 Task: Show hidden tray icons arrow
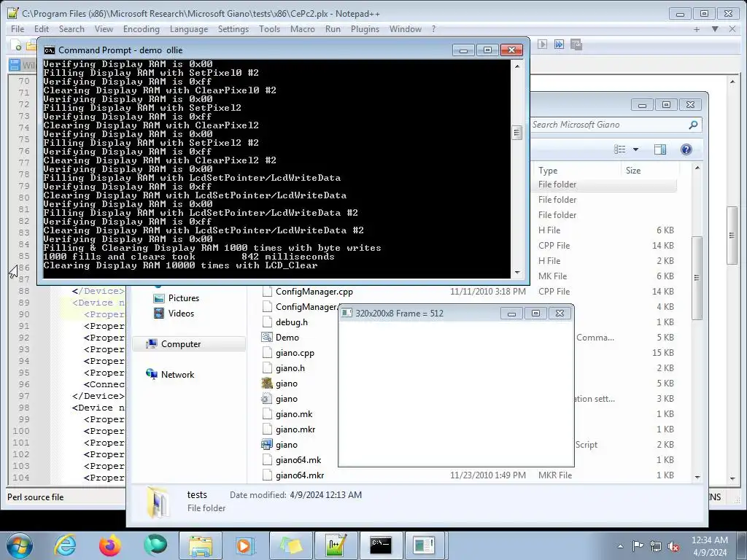pos(620,546)
